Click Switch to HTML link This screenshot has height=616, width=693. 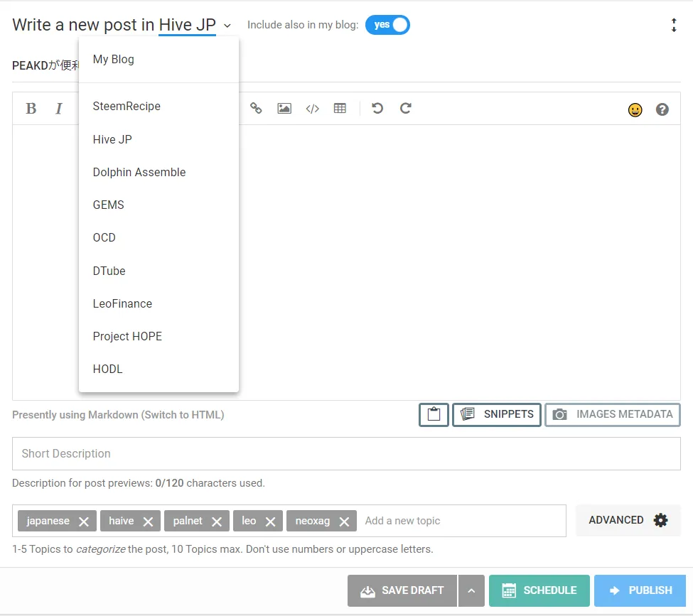(184, 415)
